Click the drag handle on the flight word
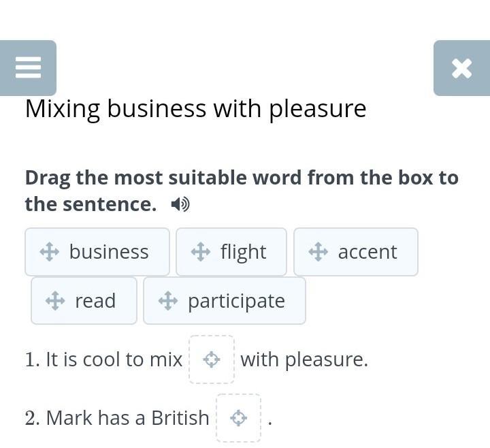The height and width of the screenshot is (448, 490). (x=201, y=252)
